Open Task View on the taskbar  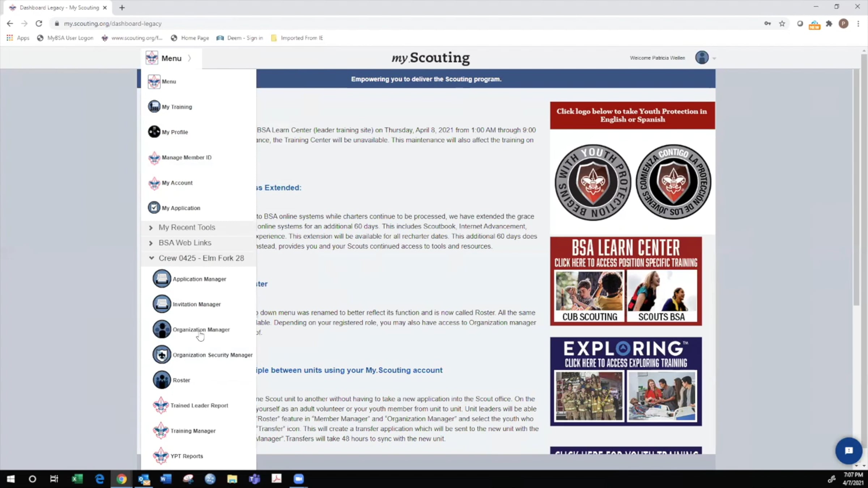point(54,479)
